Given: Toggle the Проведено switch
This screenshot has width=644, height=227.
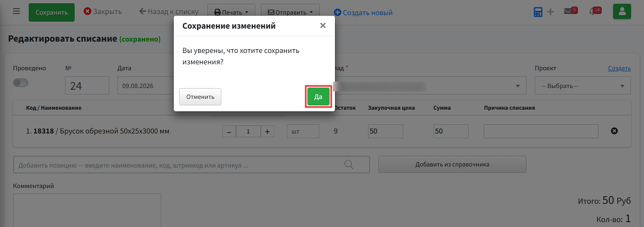Looking at the screenshot, I should 21,83.
